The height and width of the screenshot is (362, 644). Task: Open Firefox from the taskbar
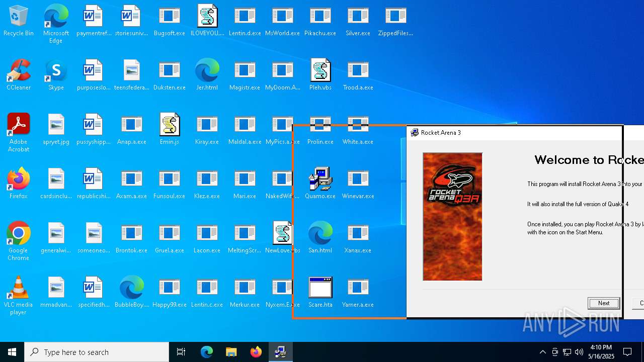pyautogui.click(x=256, y=352)
